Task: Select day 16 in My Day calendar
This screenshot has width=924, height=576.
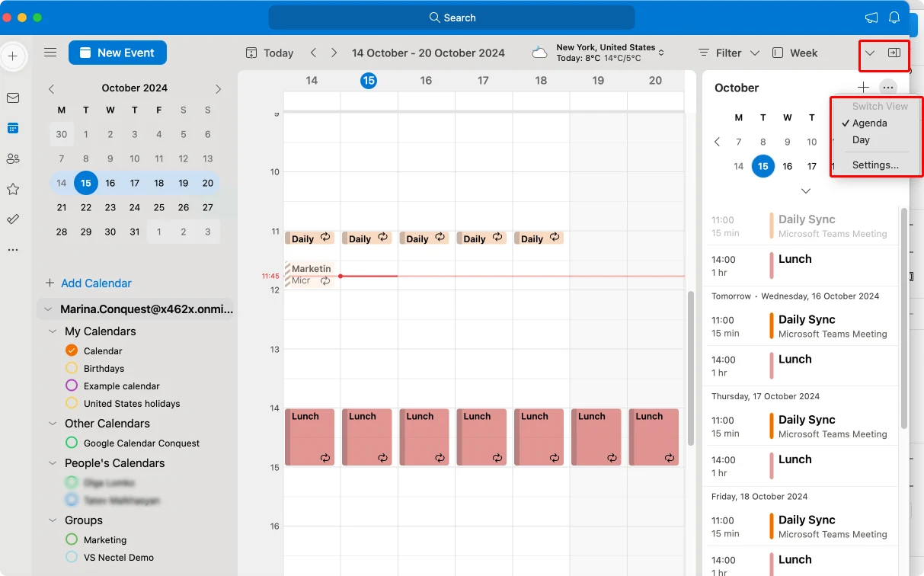Action: (788, 166)
